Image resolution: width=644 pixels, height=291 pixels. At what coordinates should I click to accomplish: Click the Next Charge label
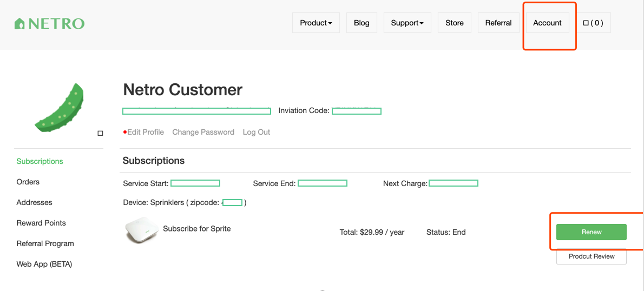[405, 183]
